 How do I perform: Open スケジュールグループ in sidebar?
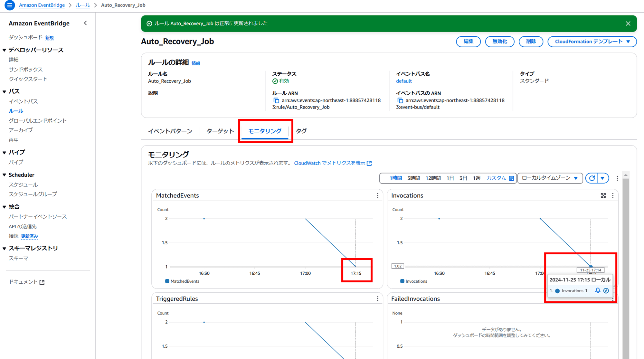[x=33, y=194]
